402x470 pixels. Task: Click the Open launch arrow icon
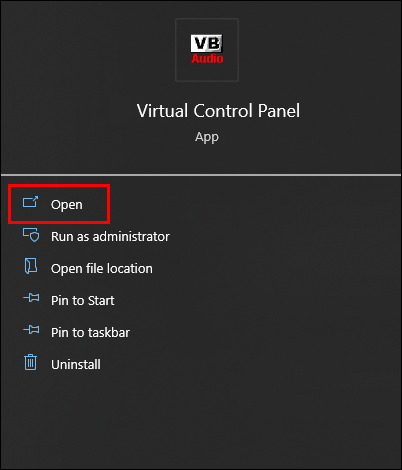coord(30,202)
